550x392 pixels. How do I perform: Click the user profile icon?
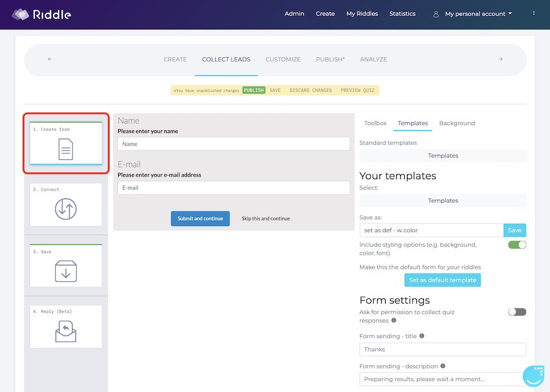(436, 14)
